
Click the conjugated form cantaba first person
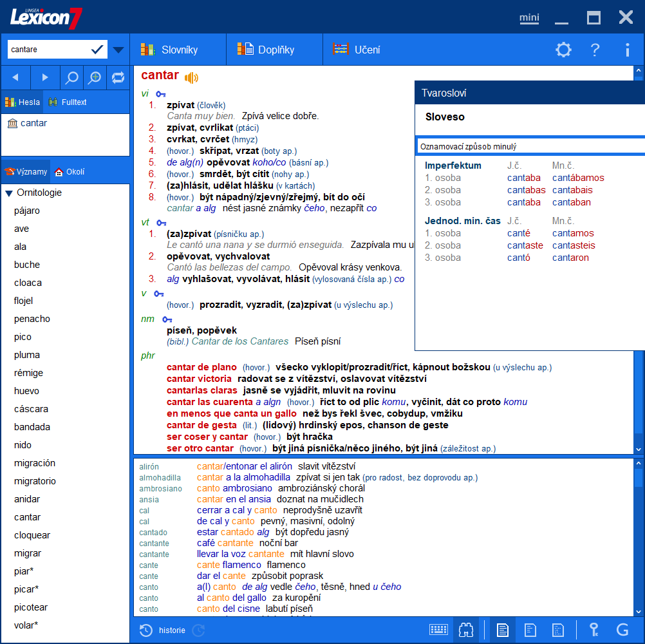point(523,178)
